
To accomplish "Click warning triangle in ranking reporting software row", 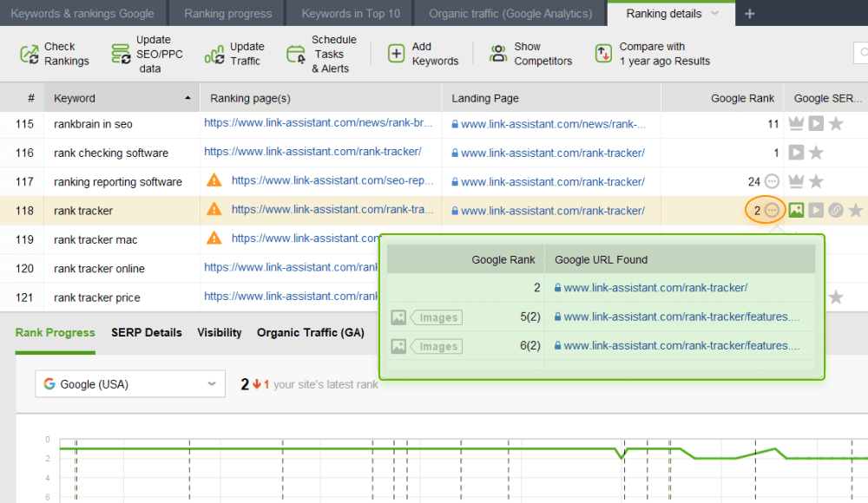I will coord(214,180).
